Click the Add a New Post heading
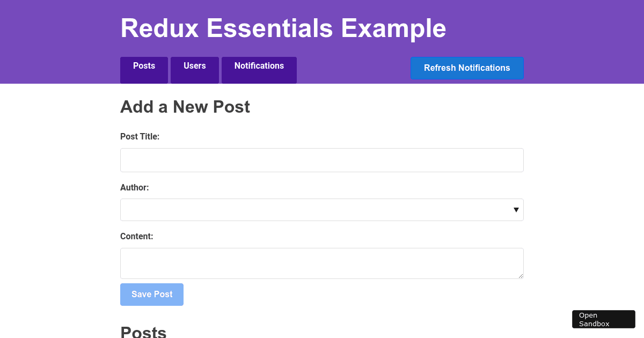This screenshot has height=338, width=644. (x=185, y=107)
